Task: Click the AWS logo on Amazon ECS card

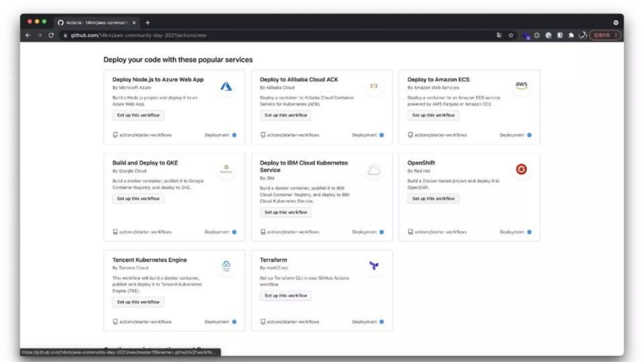Action: pyautogui.click(x=521, y=85)
